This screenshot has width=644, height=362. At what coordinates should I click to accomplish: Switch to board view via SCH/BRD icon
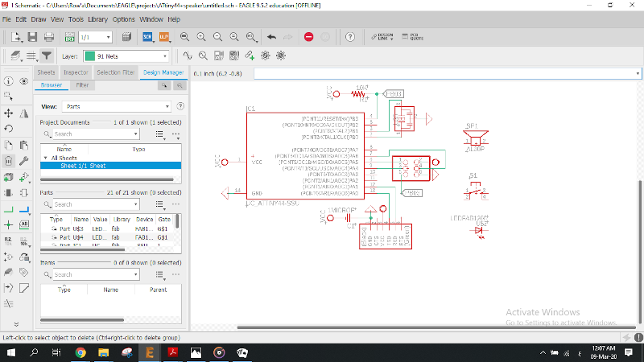point(69,37)
